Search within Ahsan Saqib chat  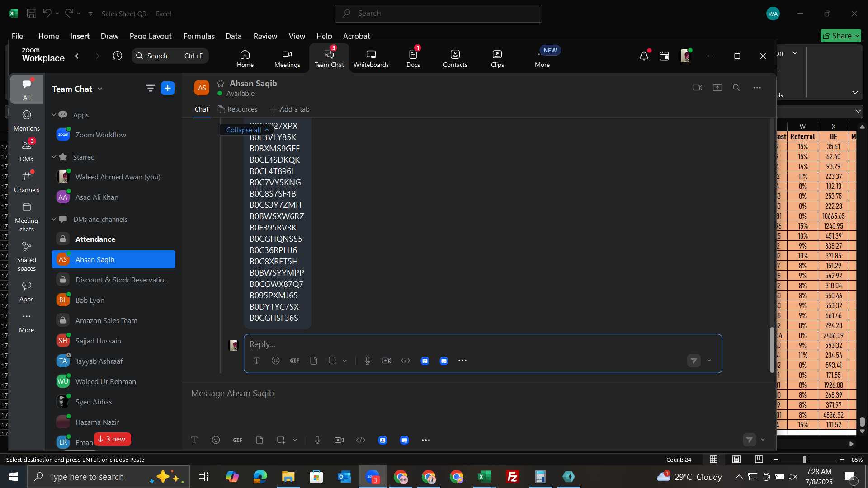pyautogui.click(x=736, y=88)
